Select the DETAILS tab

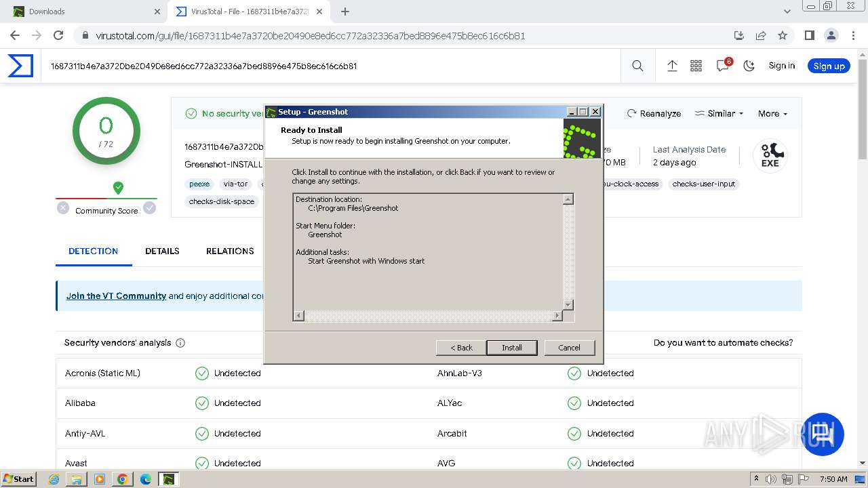(x=162, y=251)
